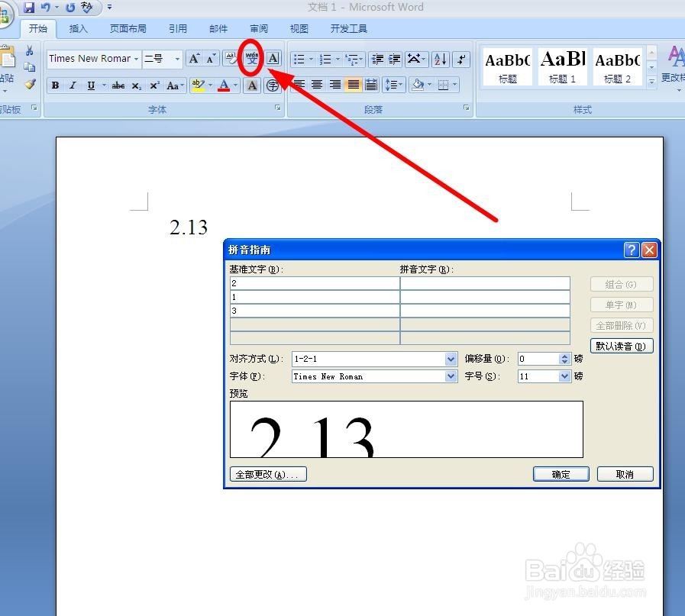Toggle Bold formatting
Viewport: 685px width, 616px height.
pyautogui.click(x=56, y=85)
